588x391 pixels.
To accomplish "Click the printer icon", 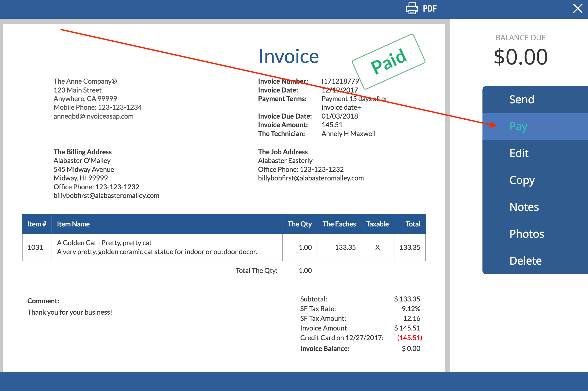I will click(412, 8).
